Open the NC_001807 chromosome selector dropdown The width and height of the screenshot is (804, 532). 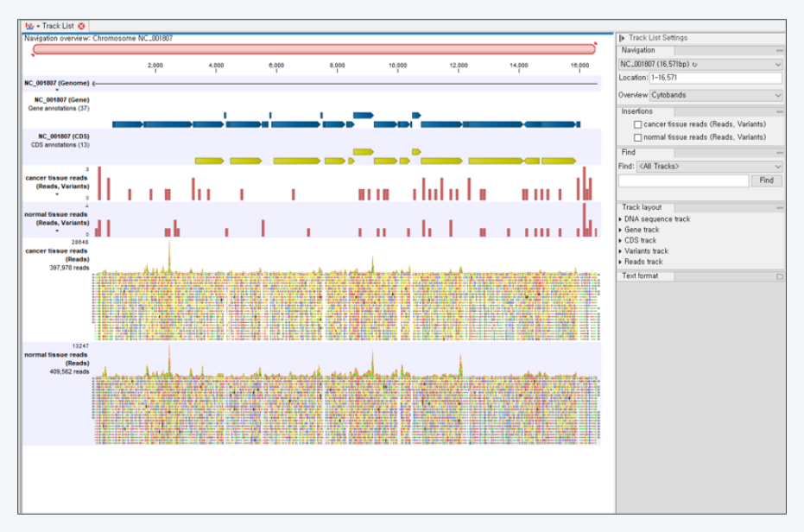[x=778, y=66]
